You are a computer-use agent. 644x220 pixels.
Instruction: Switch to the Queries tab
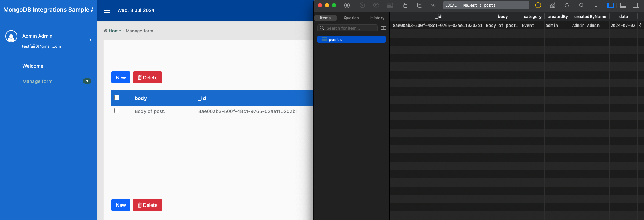click(x=351, y=18)
